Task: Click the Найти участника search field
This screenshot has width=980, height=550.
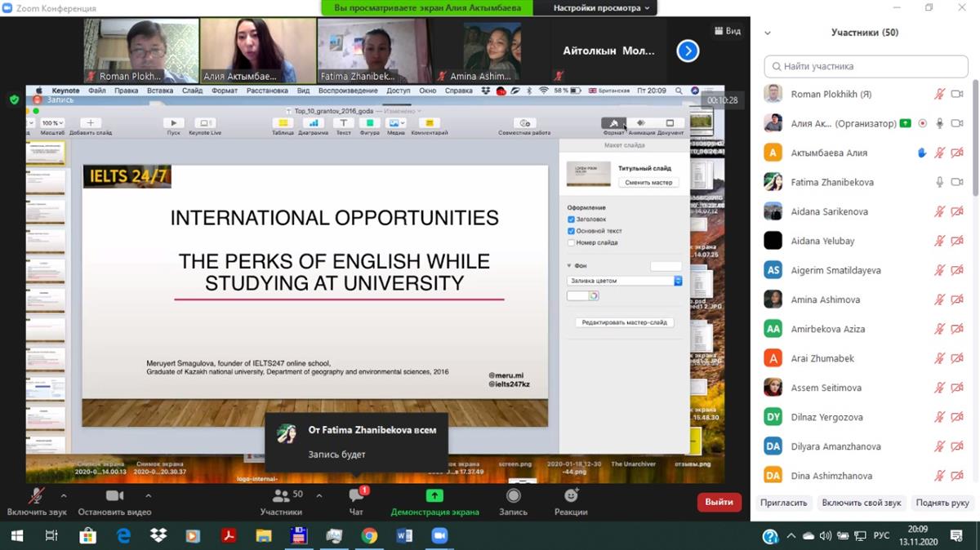Action: [866, 66]
